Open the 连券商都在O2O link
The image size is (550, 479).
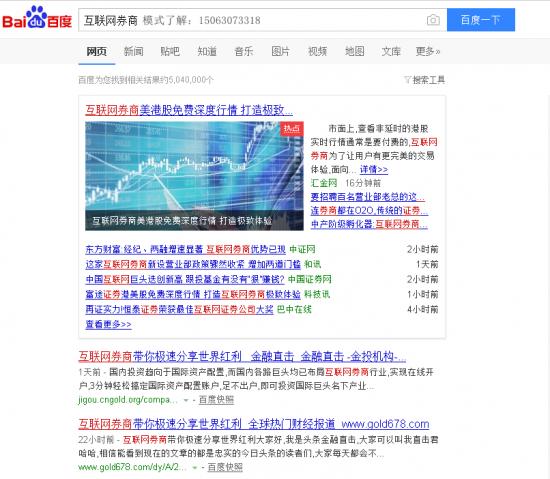(x=369, y=210)
